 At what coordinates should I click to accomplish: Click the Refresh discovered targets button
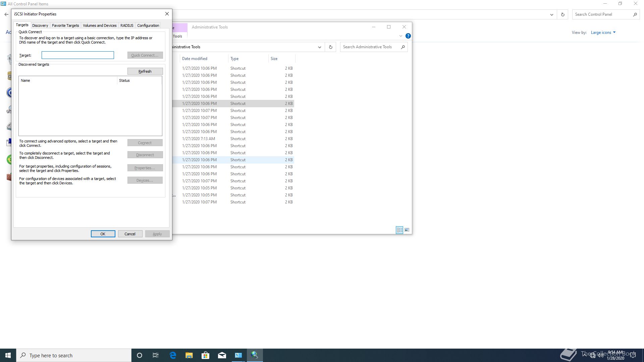pos(145,71)
